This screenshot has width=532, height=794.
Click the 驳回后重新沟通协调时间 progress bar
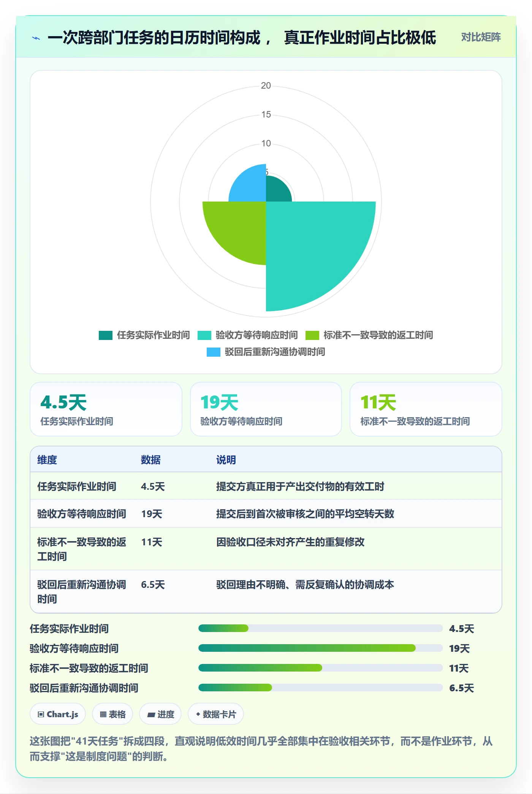(321, 688)
